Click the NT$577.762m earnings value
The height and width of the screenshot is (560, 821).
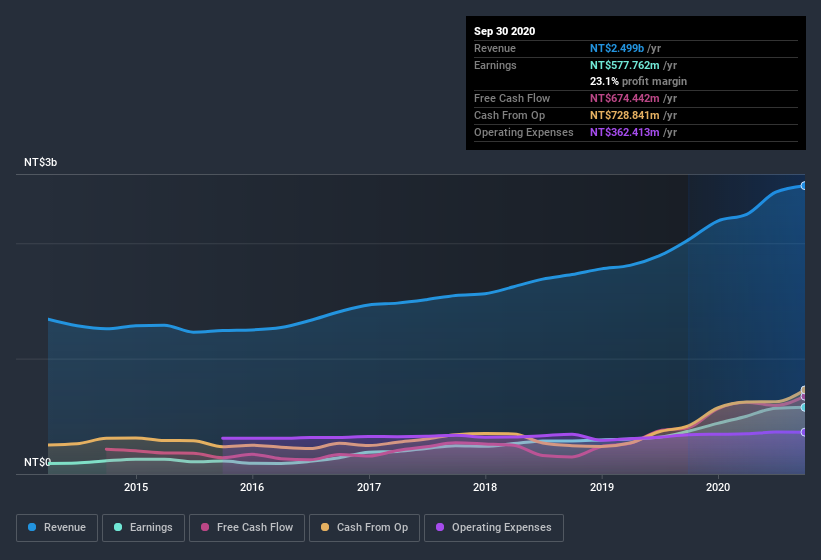pyautogui.click(x=625, y=65)
